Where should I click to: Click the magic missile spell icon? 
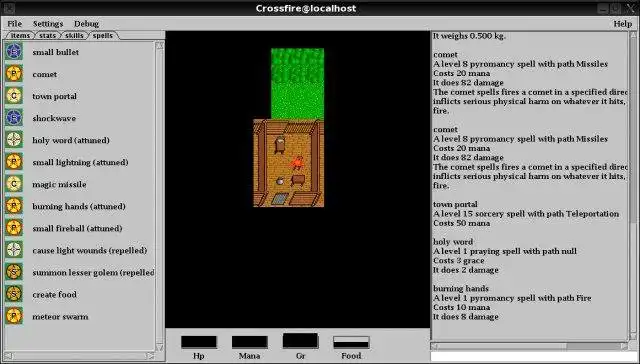14,184
